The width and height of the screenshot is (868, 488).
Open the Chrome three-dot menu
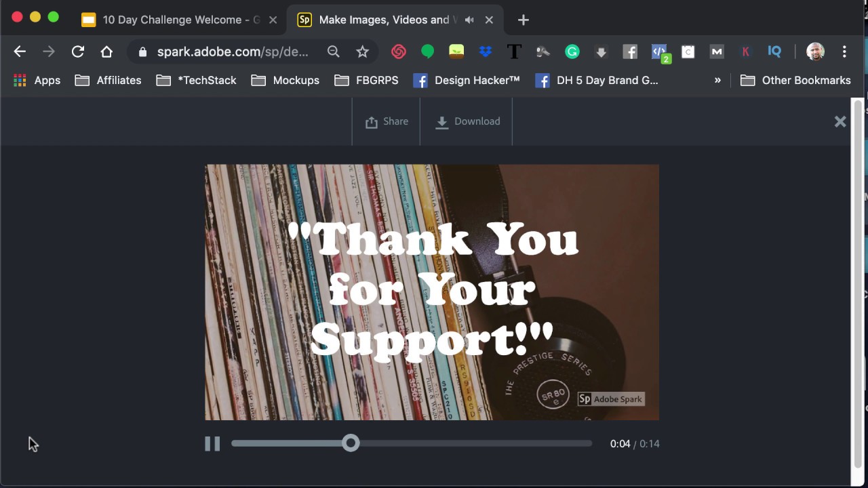844,52
